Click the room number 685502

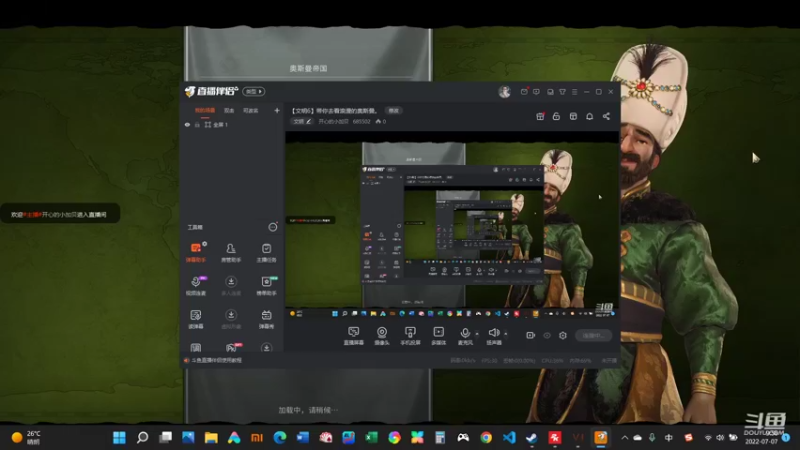[x=361, y=121]
